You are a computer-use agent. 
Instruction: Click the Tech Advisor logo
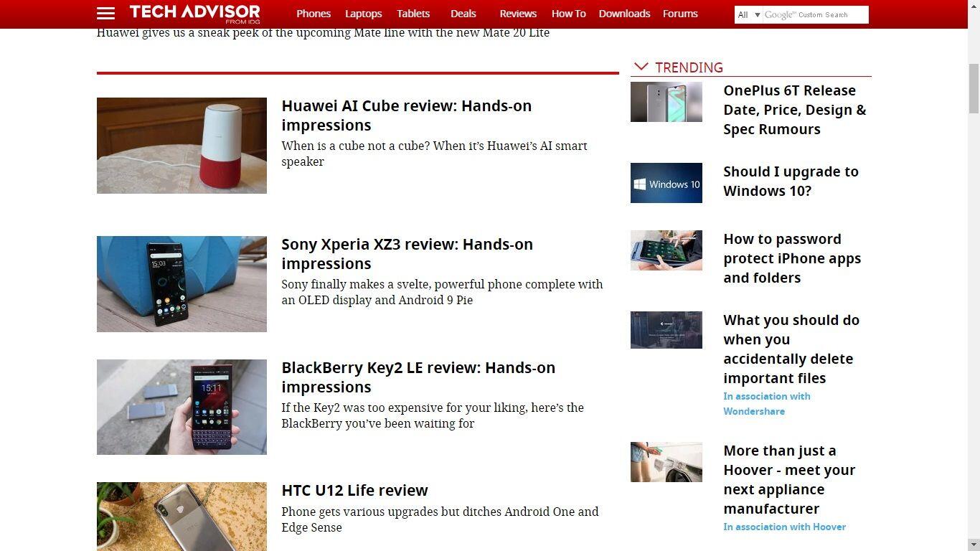click(x=195, y=14)
